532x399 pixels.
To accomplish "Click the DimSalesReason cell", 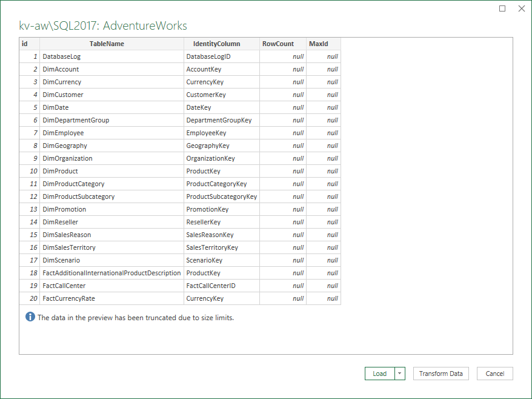I will [111, 235].
